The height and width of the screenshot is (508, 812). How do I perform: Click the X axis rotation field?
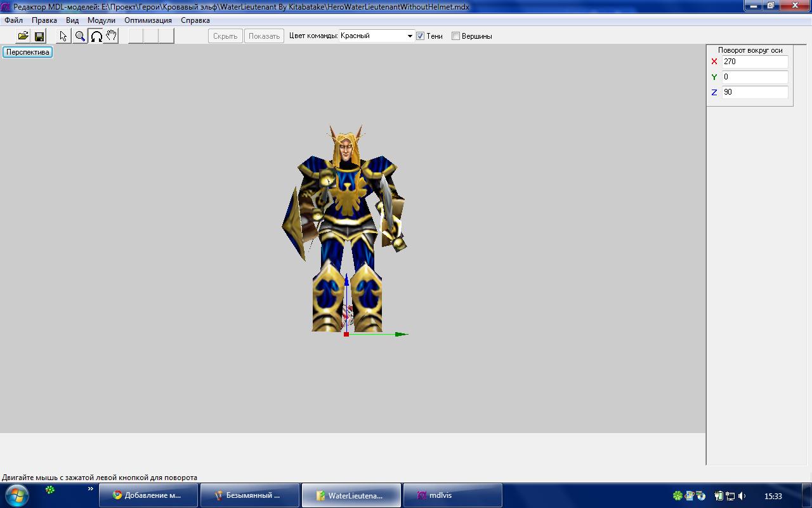click(755, 62)
